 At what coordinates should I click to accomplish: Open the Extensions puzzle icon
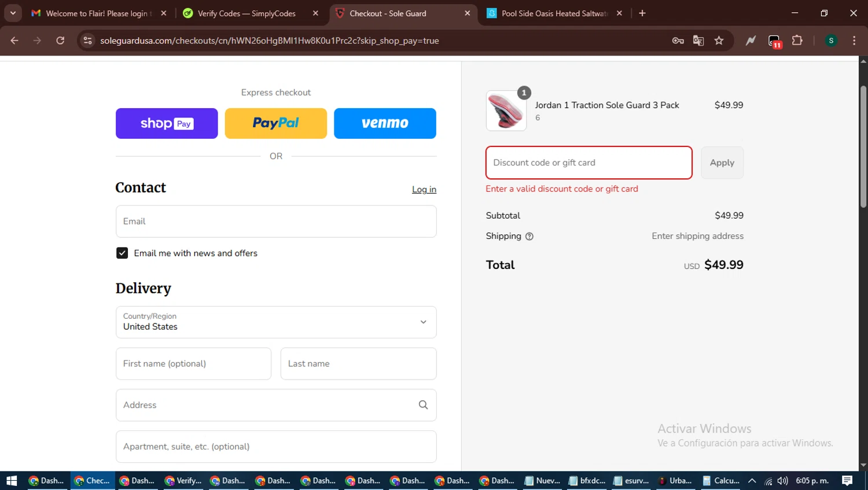(797, 40)
